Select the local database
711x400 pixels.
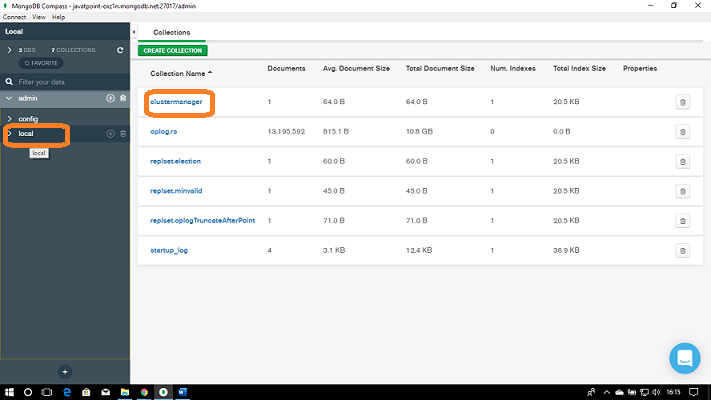point(26,134)
